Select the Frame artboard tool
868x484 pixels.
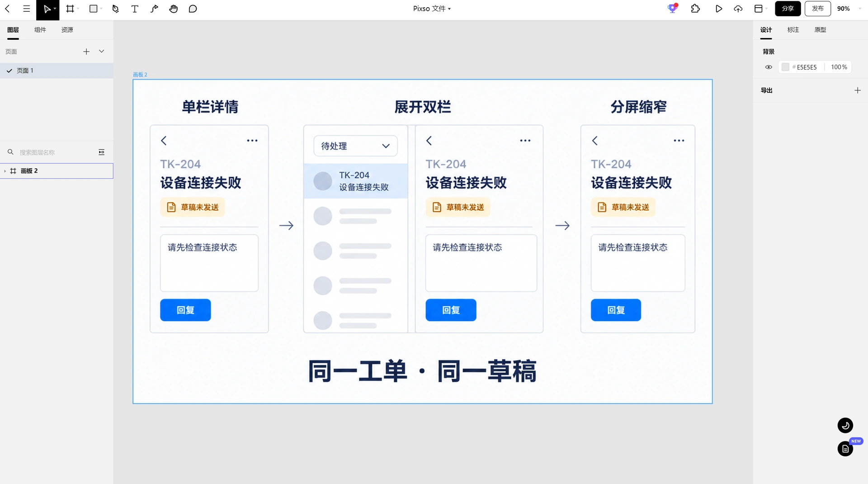click(x=70, y=9)
